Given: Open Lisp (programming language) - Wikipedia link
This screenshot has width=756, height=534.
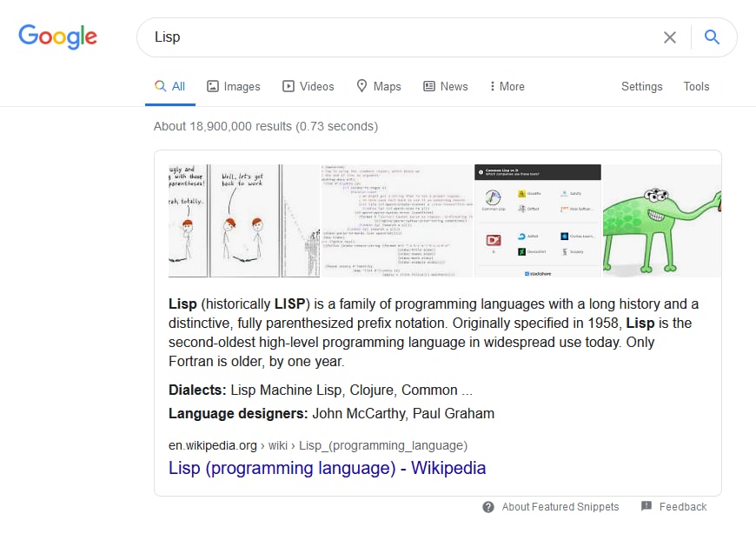Looking at the screenshot, I should [327, 468].
